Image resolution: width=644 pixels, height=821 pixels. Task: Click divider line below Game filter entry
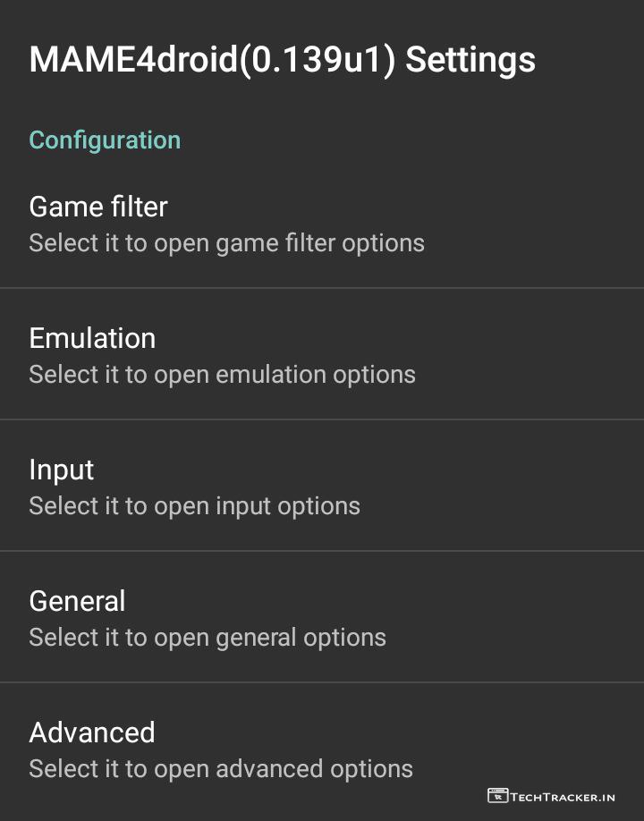click(322, 288)
